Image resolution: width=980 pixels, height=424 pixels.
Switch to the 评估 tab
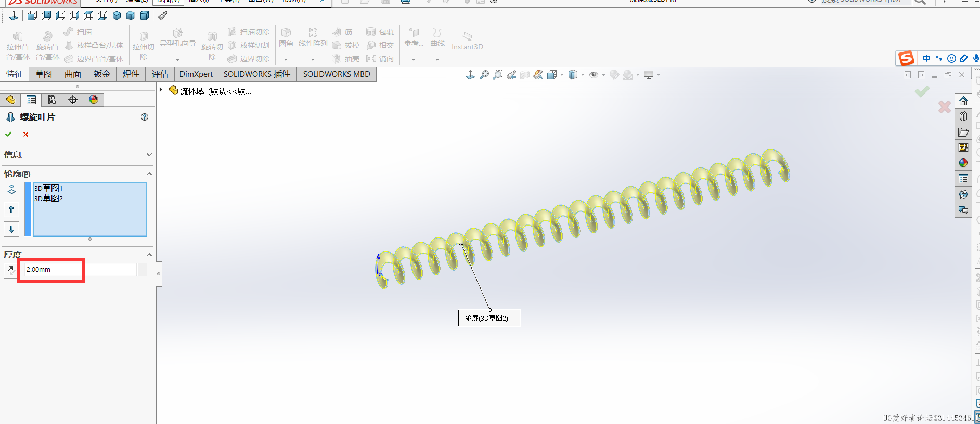[x=160, y=74]
